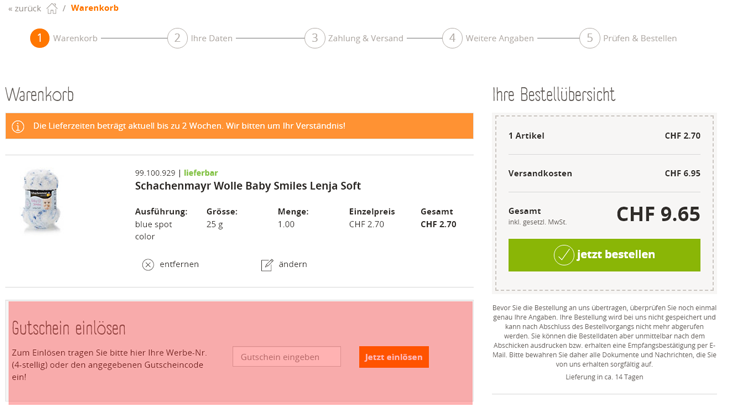Click the Gutschein einlösen heading
Viewport: 740px width, 409px height.
pos(69,329)
